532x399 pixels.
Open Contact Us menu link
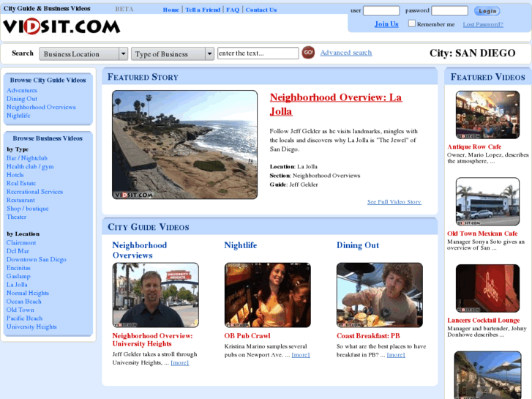coord(261,10)
